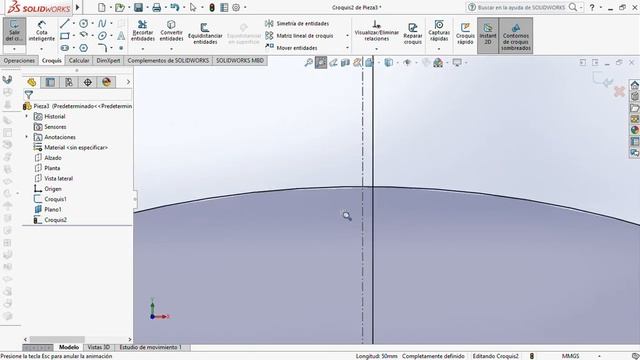The image size is (640, 360).
Task: Open Visualizar/Eliminar relaciones
Action: [376, 31]
